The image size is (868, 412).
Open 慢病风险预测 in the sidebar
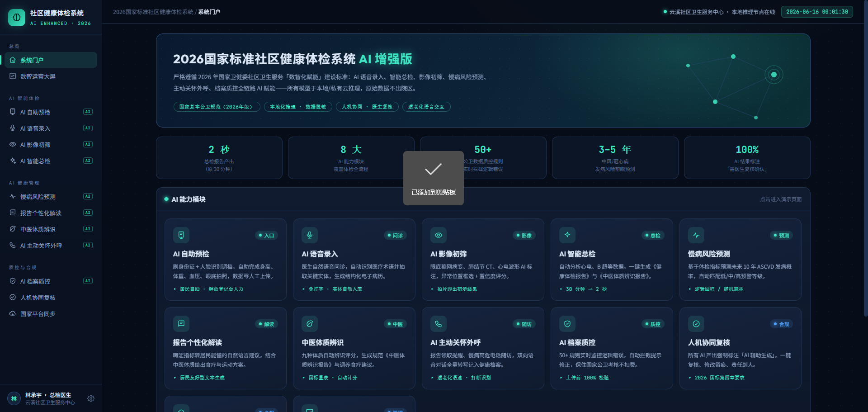pyautogui.click(x=51, y=197)
